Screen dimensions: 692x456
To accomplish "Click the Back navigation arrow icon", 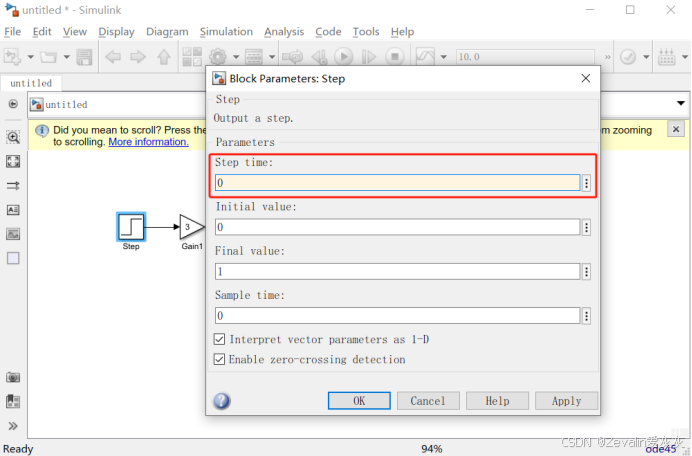I will tap(113, 57).
